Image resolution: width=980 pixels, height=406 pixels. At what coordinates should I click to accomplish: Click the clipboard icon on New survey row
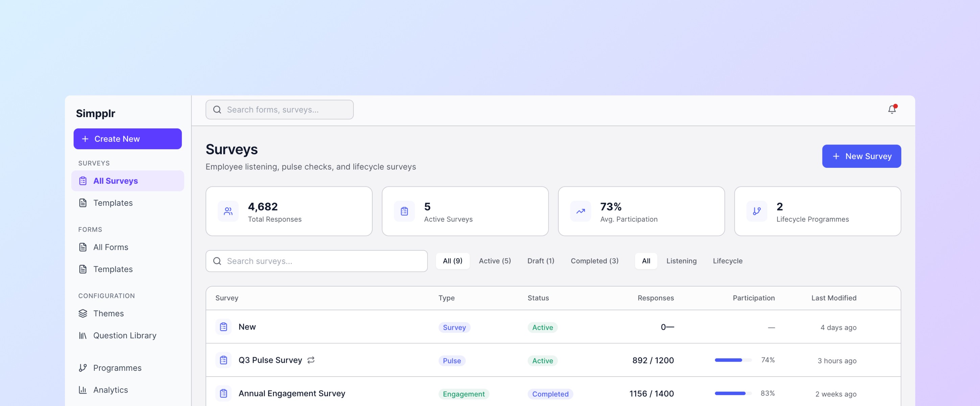[223, 327]
